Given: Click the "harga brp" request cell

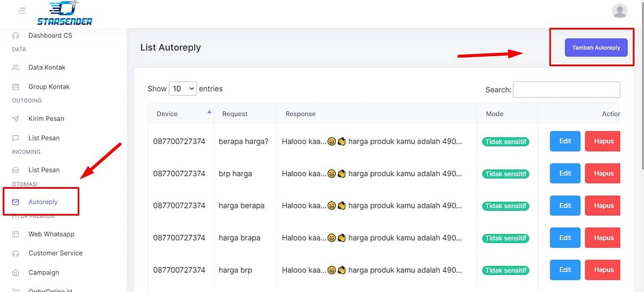Looking at the screenshot, I should [x=235, y=270].
